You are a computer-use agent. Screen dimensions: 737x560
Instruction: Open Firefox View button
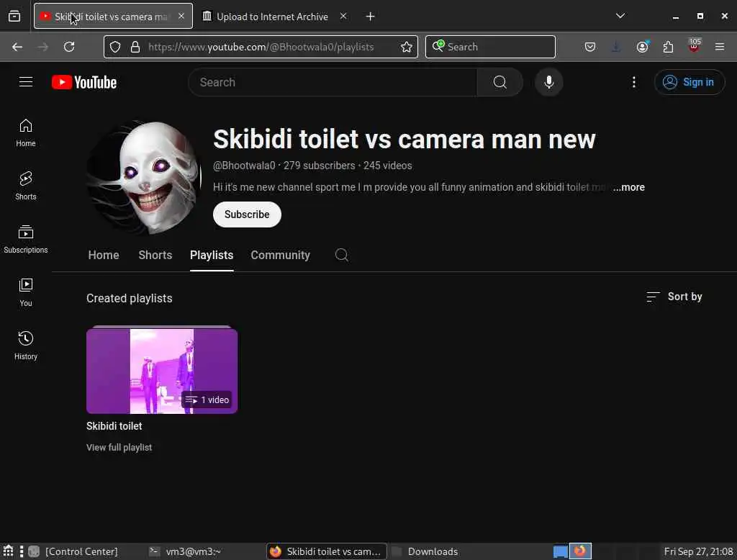(14, 16)
